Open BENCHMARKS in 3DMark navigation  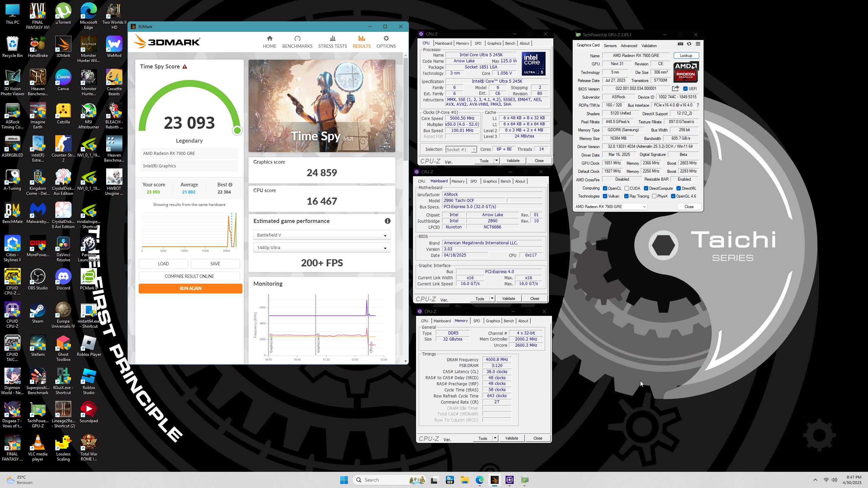(297, 42)
